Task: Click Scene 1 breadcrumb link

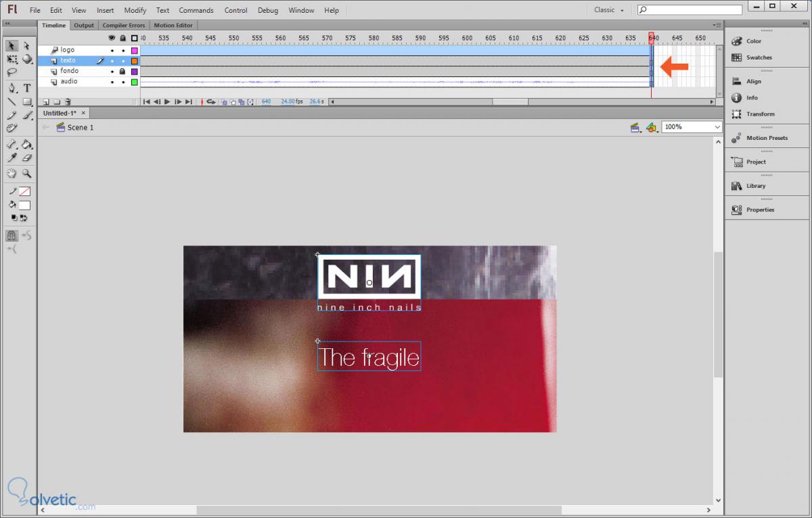Action: pos(81,127)
